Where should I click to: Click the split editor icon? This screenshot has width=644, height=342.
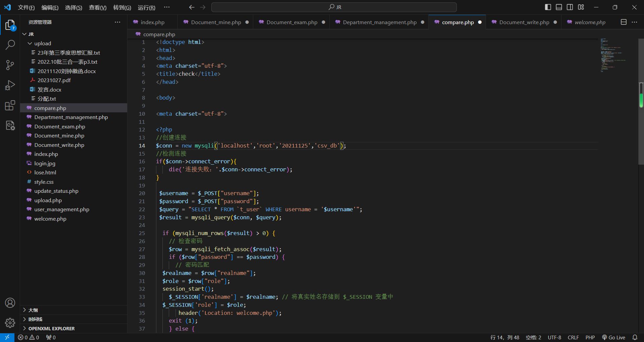pyautogui.click(x=624, y=22)
